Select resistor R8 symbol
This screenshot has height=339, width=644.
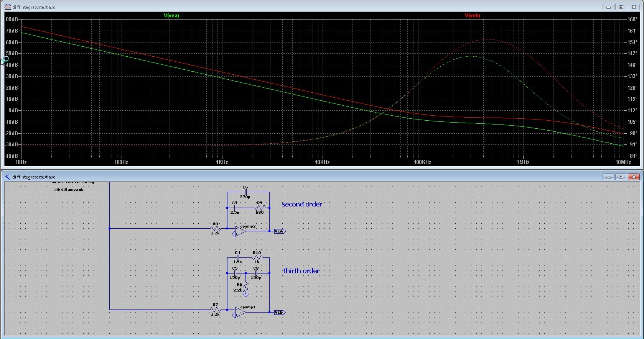(x=215, y=228)
